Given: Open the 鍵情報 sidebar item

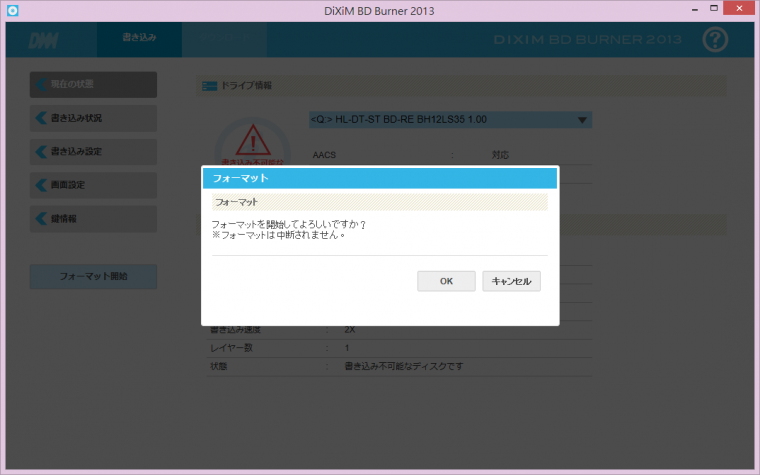Looking at the screenshot, I should coord(93,219).
